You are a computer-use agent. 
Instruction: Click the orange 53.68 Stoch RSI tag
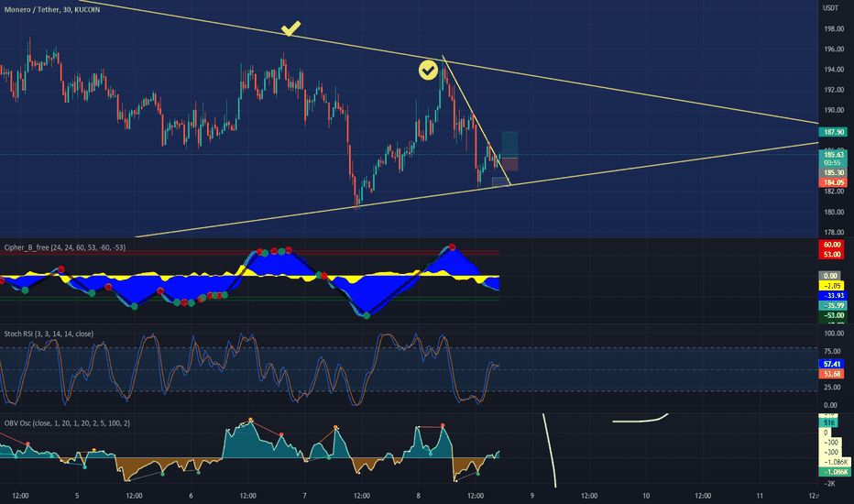point(832,374)
